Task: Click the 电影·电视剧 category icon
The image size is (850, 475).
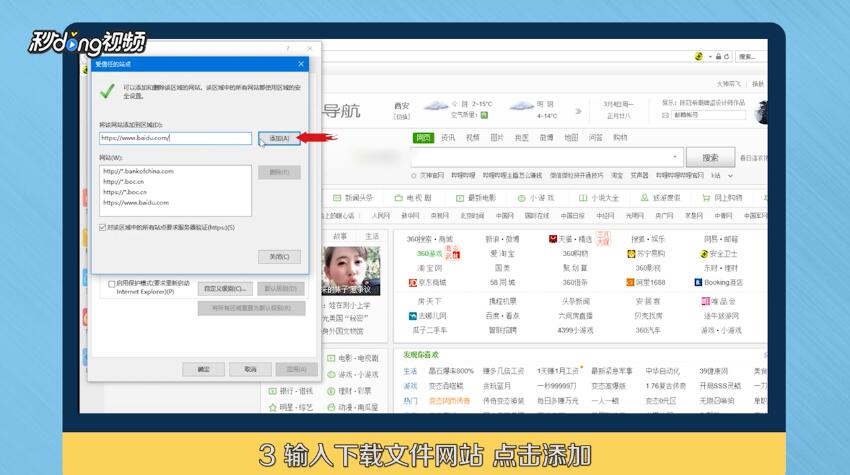Action: click(x=331, y=358)
